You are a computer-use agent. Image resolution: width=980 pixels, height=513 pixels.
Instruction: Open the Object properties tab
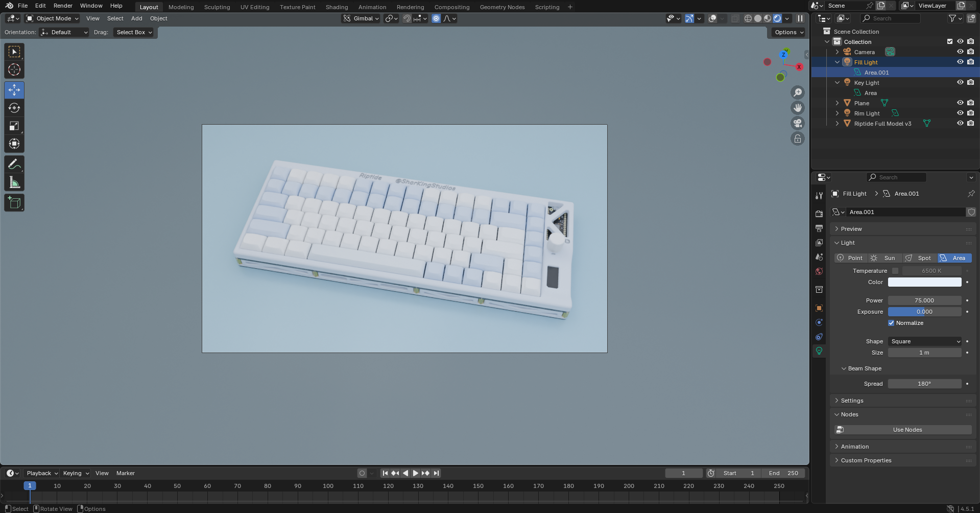(819, 308)
